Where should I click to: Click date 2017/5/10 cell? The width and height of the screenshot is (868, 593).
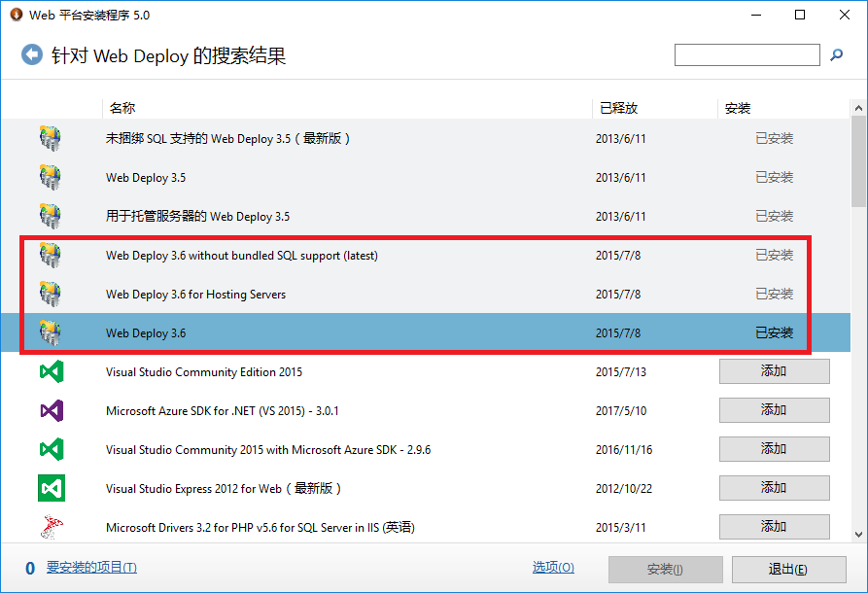coord(621,411)
